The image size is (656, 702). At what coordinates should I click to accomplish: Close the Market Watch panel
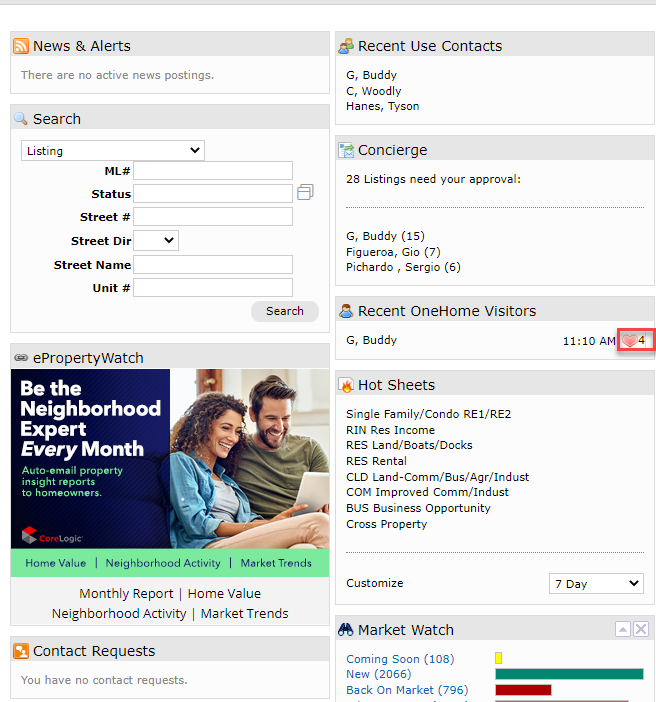tap(641, 629)
